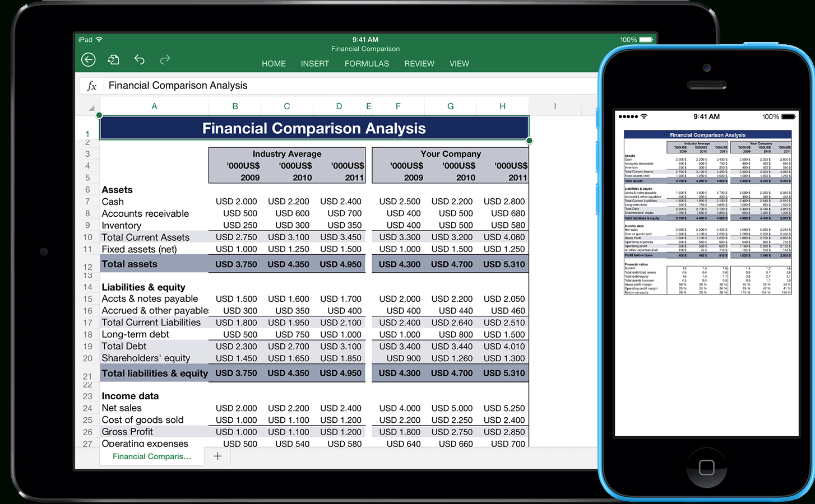Switch to the INSERT ribbon tab
Image resolution: width=815 pixels, height=504 pixels.
click(x=314, y=63)
